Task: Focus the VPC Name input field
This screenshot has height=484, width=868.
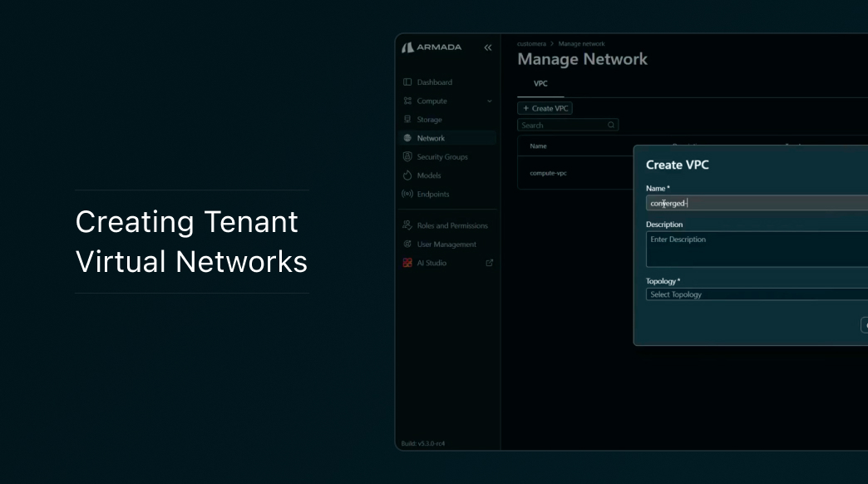Action: click(757, 203)
